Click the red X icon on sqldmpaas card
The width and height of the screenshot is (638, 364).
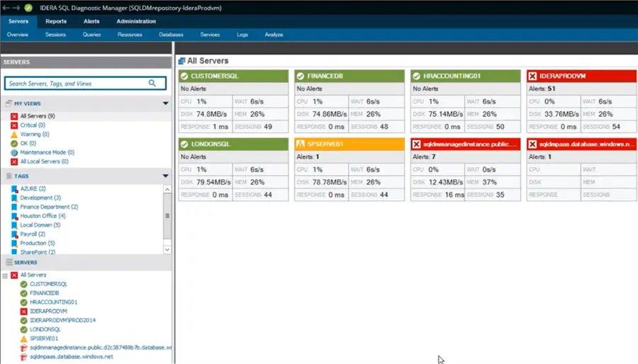[532, 144]
